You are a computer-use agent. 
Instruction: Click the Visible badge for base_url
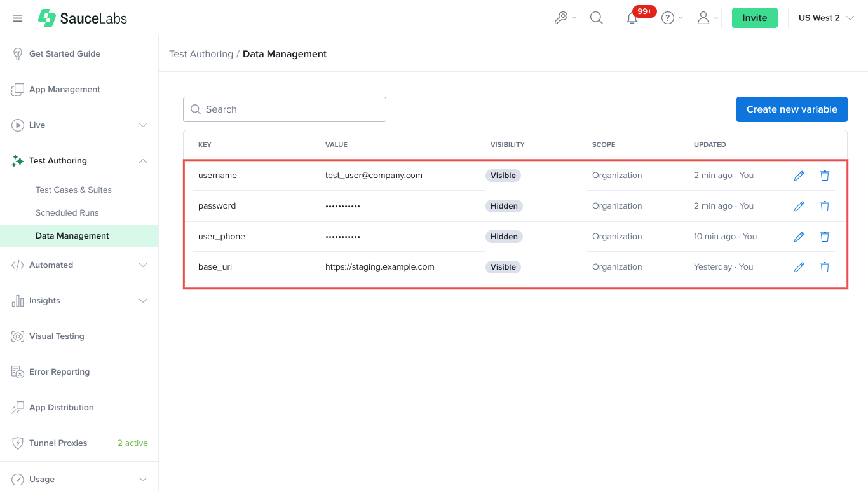pos(503,267)
